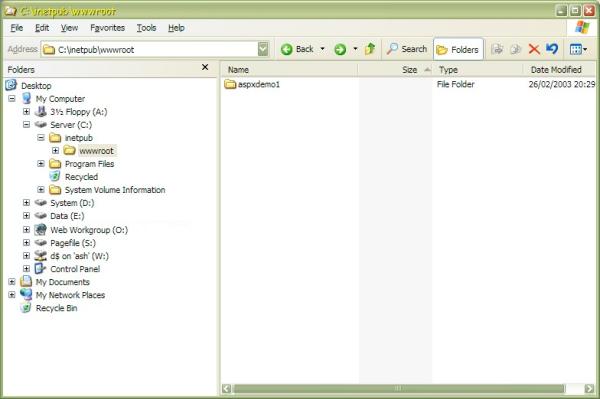Select the Server (C:) drive icon
This screenshot has height=399, width=600.
coord(41,125)
